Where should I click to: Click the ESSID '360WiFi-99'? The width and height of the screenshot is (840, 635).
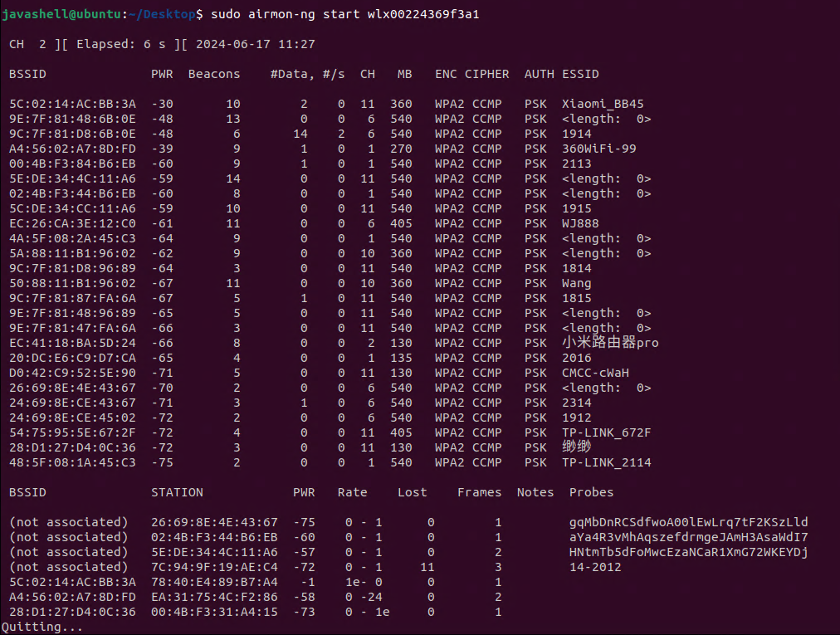click(599, 149)
